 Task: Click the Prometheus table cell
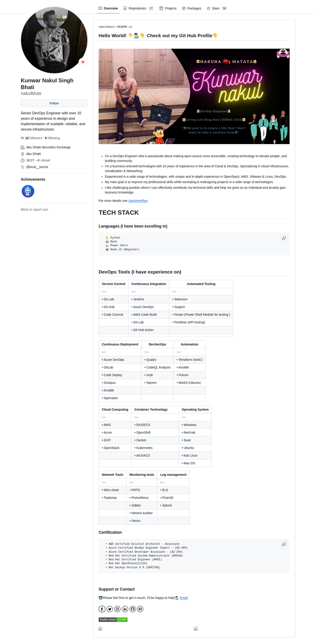[142, 498]
